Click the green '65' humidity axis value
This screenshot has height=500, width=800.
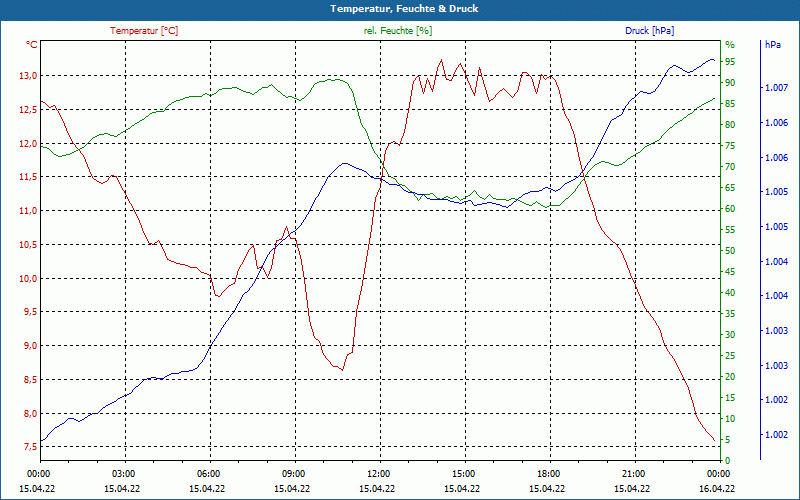(730, 188)
